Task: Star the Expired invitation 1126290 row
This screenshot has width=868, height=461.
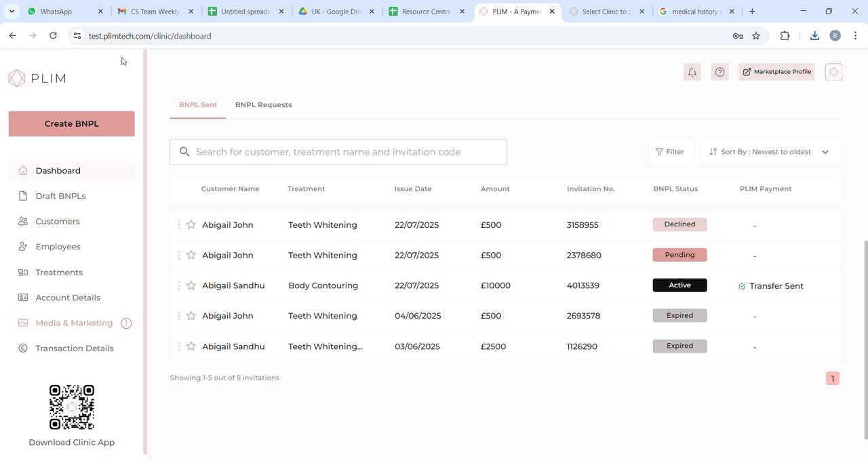Action: (x=191, y=346)
